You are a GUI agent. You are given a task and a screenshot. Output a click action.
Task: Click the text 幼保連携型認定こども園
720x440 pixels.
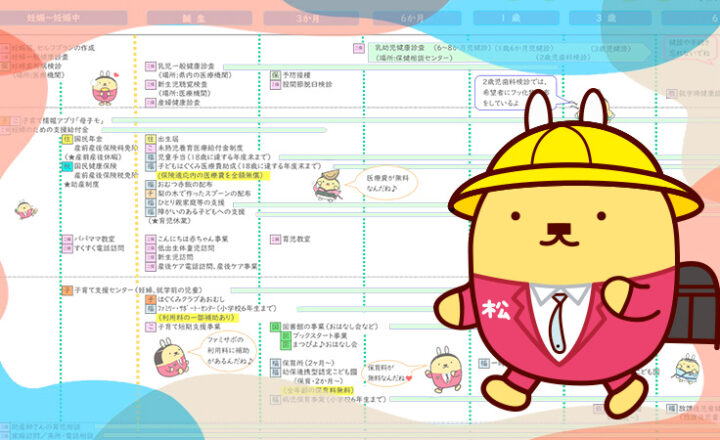[320, 372]
